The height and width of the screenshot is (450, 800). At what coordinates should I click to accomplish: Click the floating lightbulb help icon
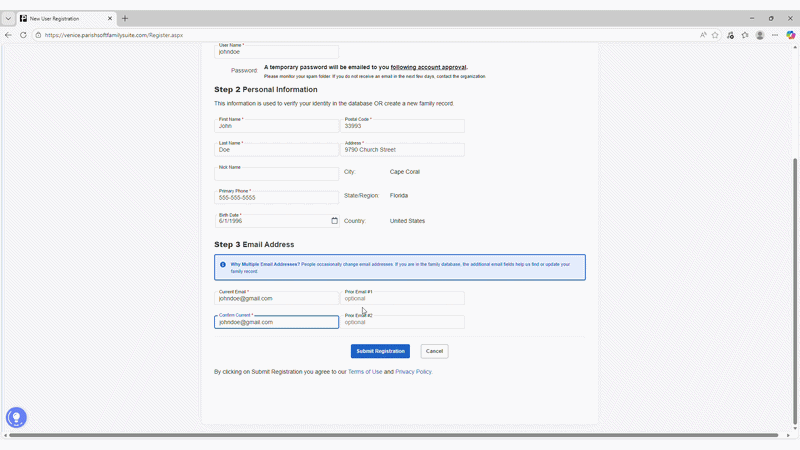pos(16,418)
